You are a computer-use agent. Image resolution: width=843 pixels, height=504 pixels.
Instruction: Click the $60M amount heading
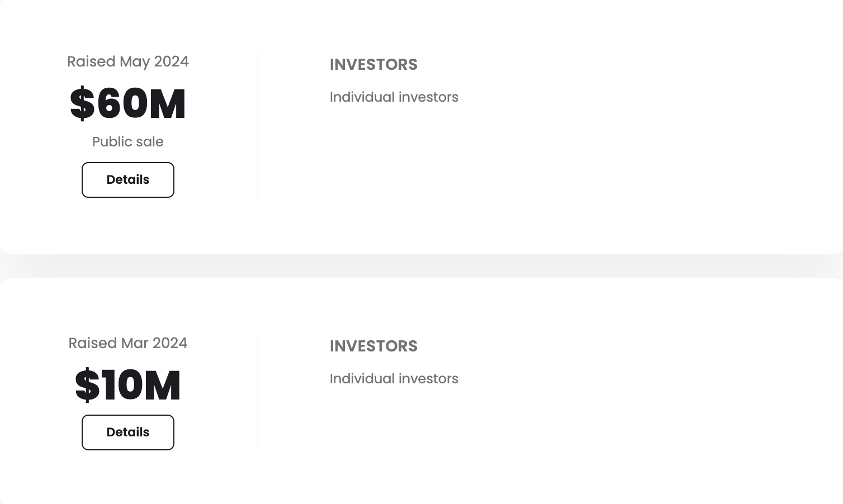[128, 103]
